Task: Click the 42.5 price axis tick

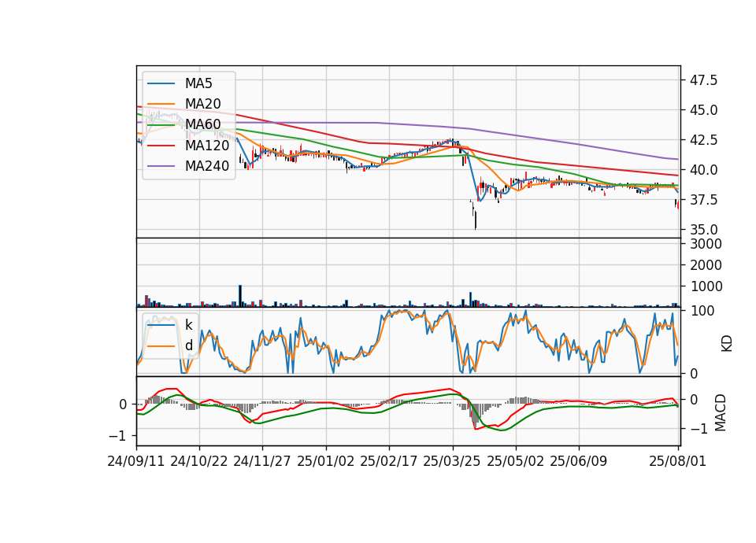Action: pyautogui.click(x=704, y=140)
